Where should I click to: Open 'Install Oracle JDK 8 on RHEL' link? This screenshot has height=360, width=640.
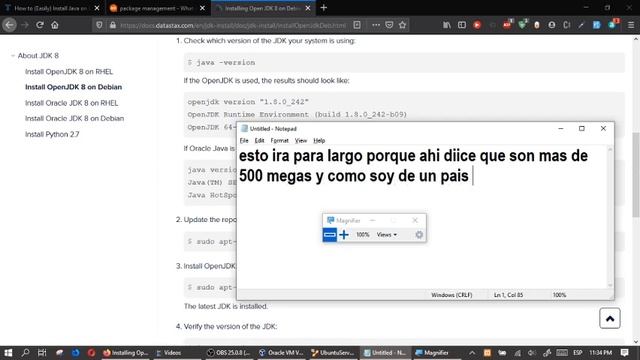tap(71, 103)
